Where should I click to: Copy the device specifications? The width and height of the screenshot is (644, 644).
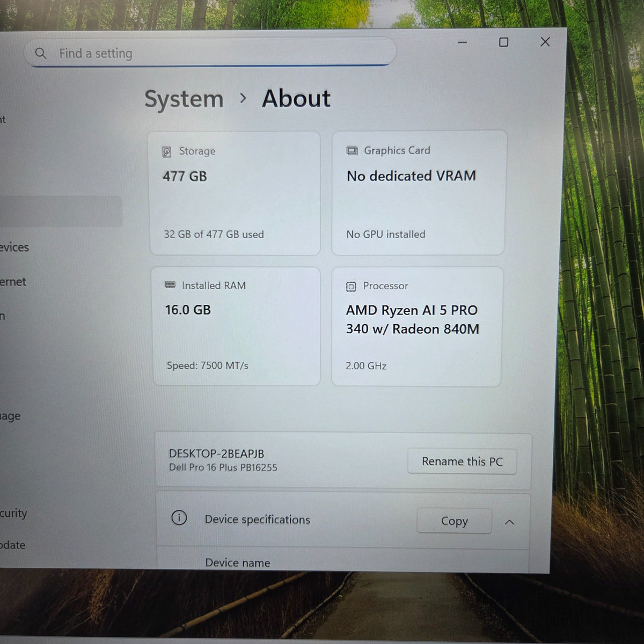(454, 521)
